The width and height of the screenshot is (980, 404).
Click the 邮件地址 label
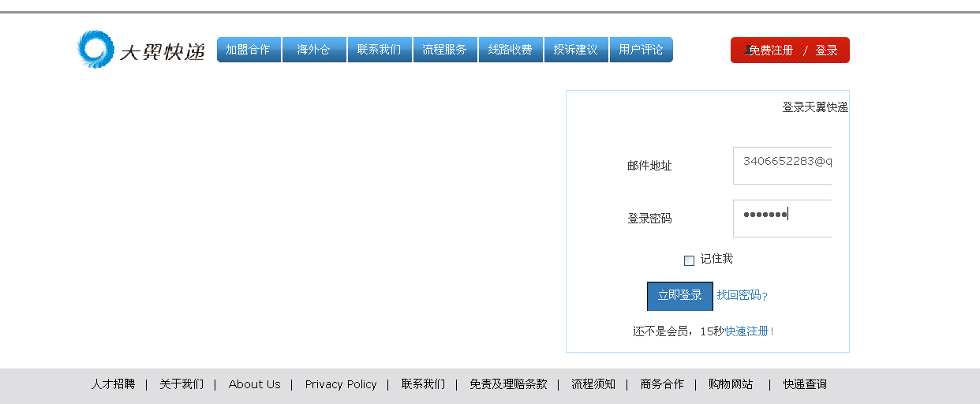(x=649, y=166)
